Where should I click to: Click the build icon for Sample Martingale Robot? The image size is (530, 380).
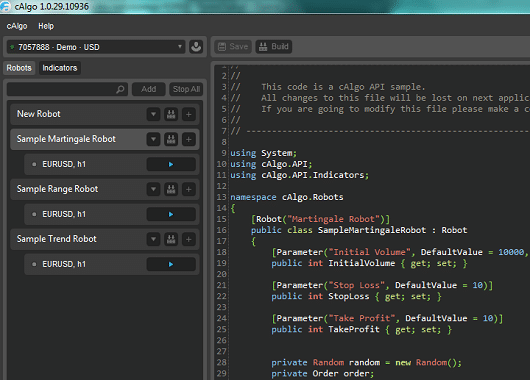[x=171, y=139]
